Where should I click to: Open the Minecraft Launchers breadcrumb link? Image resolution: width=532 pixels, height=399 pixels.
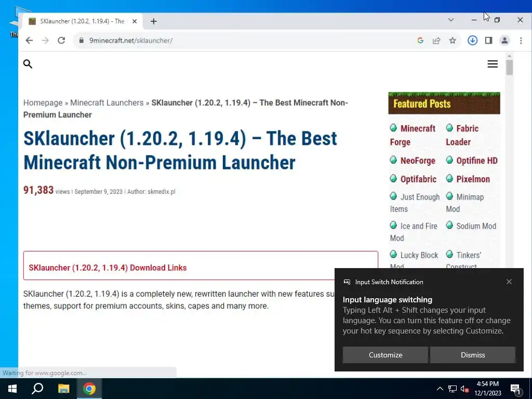(x=107, y=103)
